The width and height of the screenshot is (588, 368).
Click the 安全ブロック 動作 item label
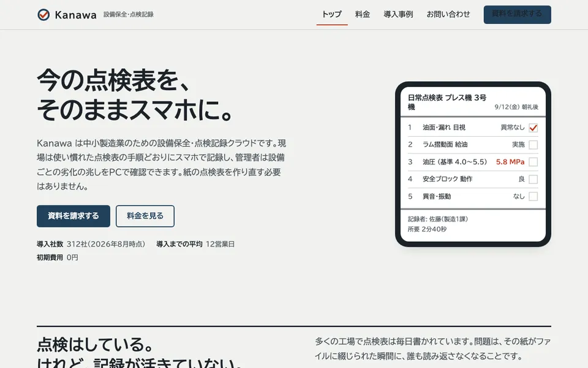pos(447,179)
